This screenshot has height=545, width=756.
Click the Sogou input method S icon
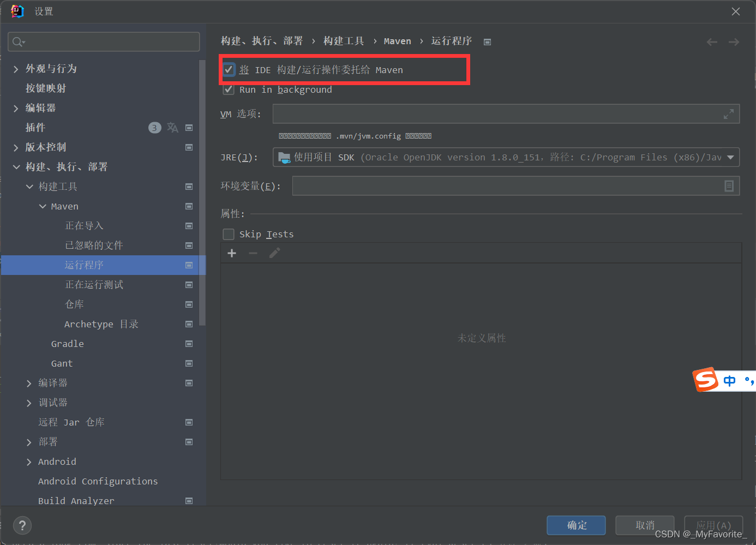(x=706, y=380)
